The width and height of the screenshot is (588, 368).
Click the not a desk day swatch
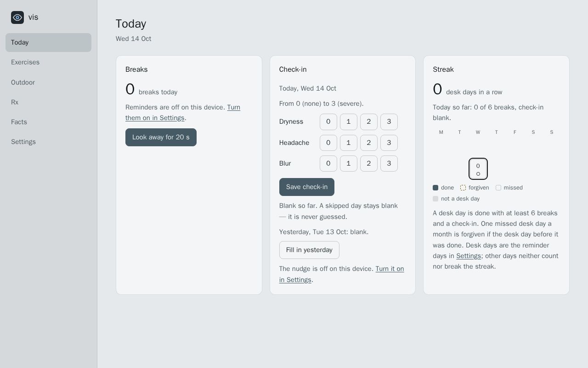(435, 199)
